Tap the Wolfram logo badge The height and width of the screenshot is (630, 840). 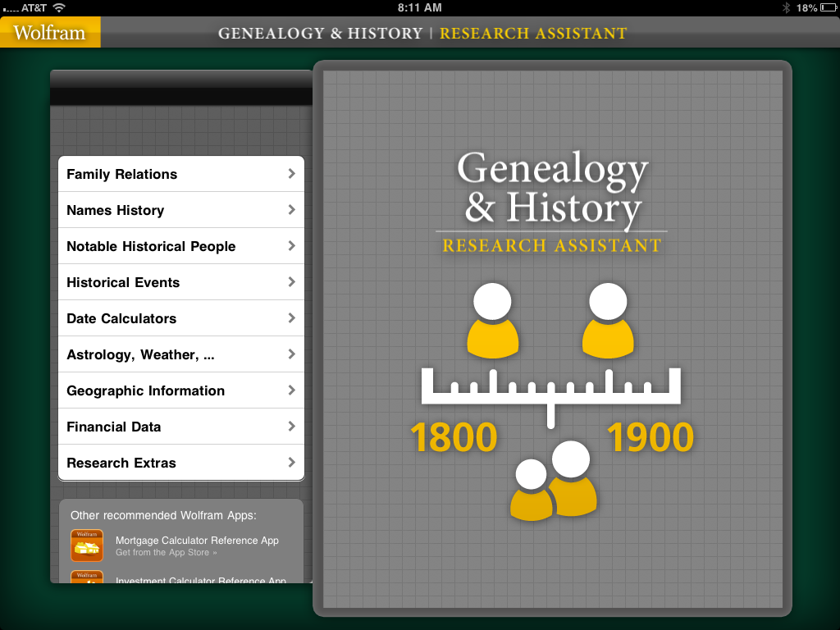pyautogui.click(x=50, y=33)
